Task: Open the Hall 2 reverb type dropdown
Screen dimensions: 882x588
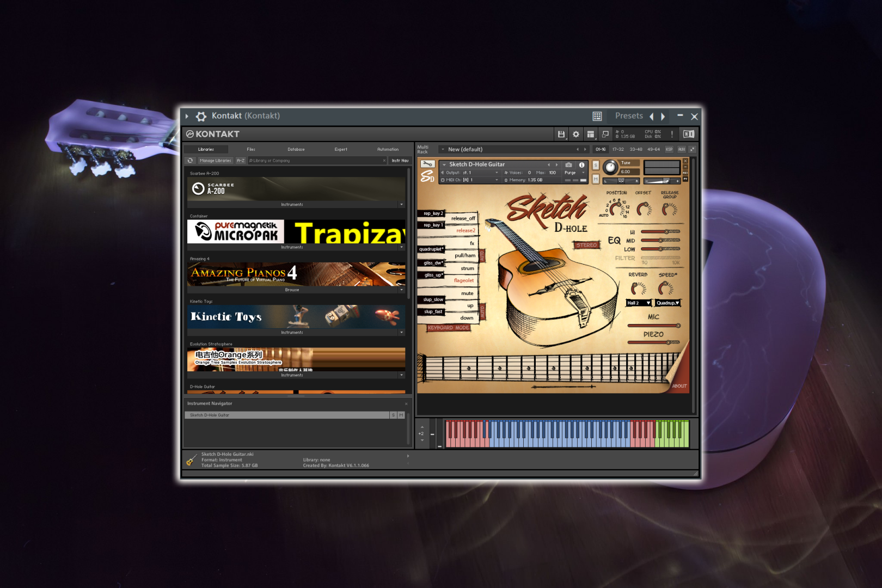Action: click(639, 303)
